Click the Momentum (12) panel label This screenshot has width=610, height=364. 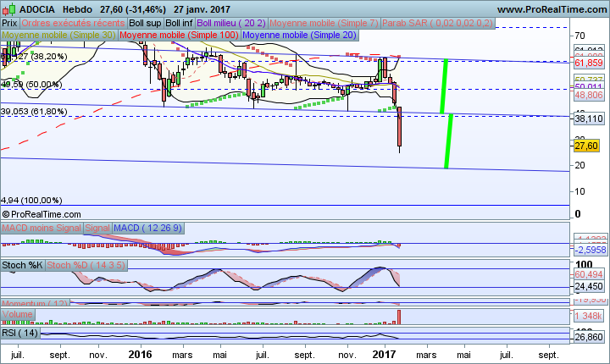point(35,303)
